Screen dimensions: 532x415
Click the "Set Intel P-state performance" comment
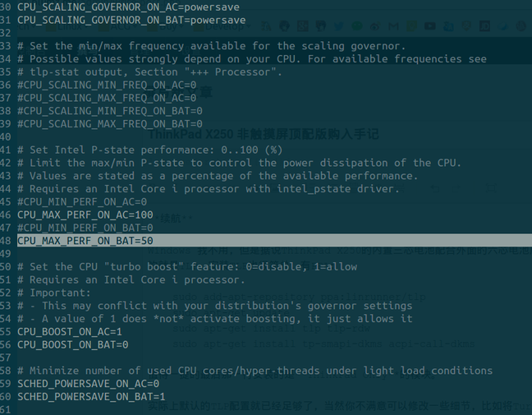pos(149,150)
